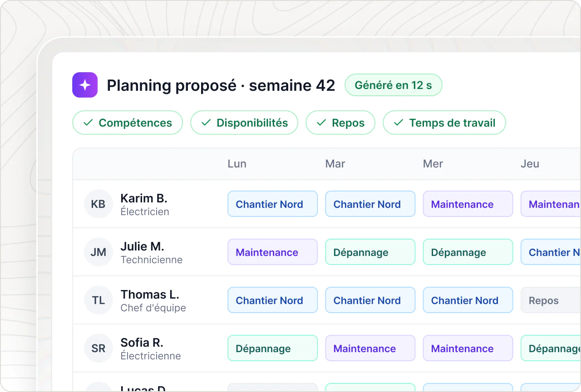581x392 pixels.
Task: Click the Électricien role under Karim B.
Action: tap(145, 212)
